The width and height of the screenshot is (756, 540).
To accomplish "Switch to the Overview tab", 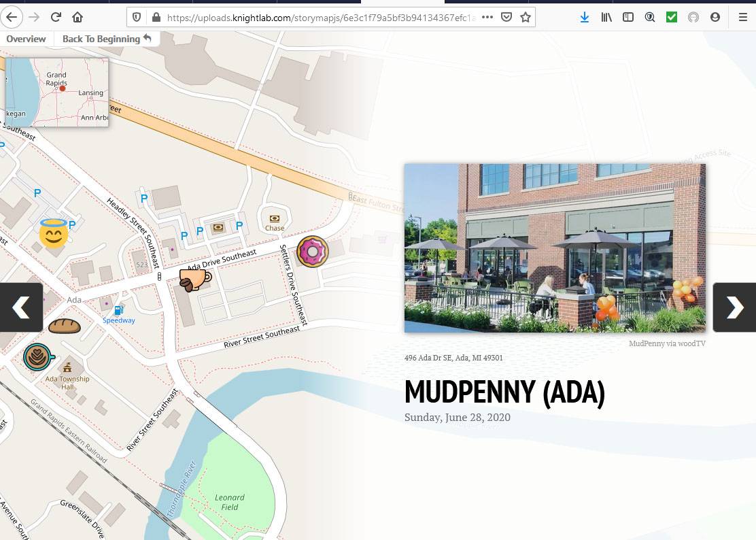I will pyautogui.click(x=26, y=39).
